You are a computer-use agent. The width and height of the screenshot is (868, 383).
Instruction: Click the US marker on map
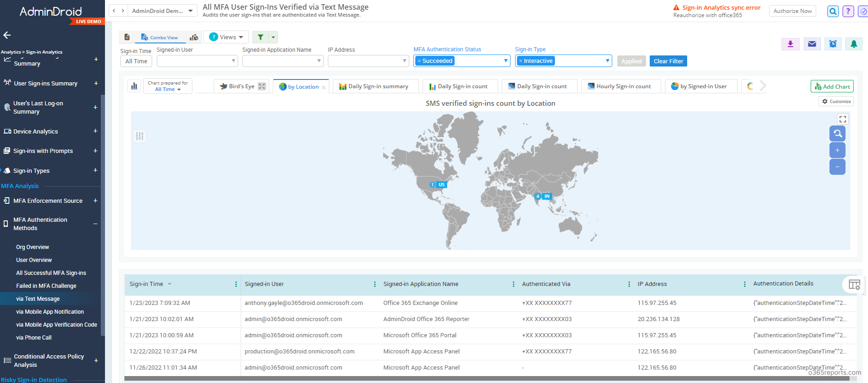coord(437,184)
